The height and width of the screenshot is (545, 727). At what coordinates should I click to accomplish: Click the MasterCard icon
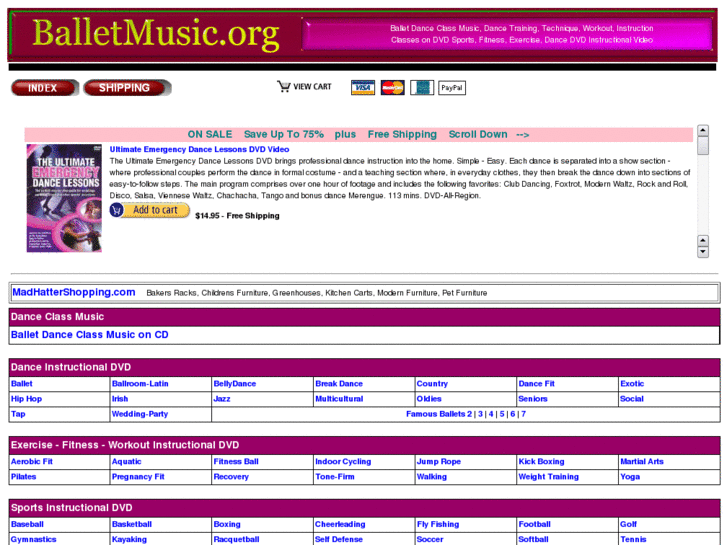click(392, 87)
